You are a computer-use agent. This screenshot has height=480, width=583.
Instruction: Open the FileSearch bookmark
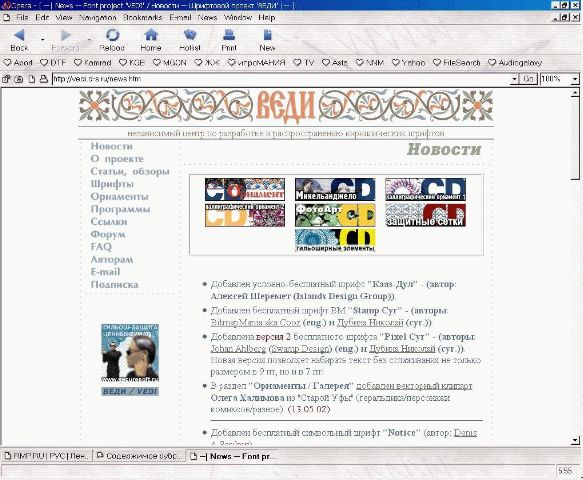[x=457, y=63]
